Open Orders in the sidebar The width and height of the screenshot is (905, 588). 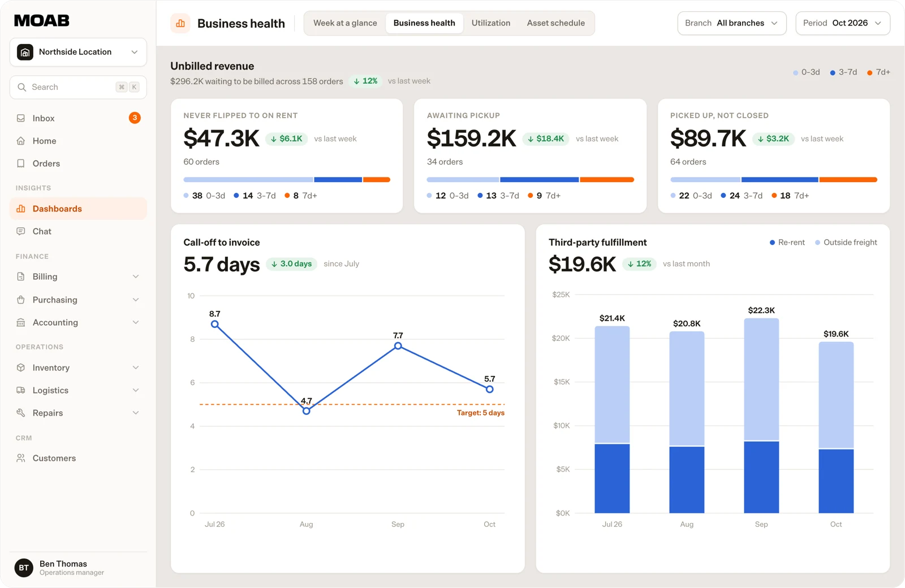click(x=78, y=163)
